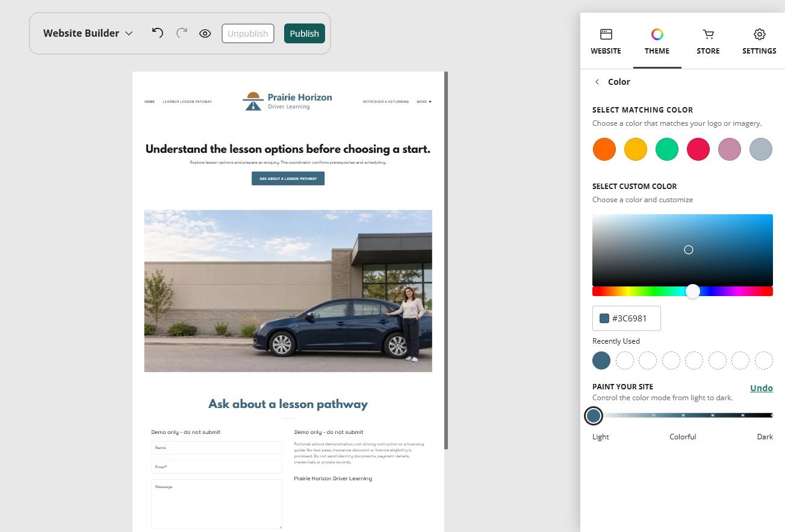Viewport: 785px width, 532px height.
Task: Click Ask About a Lesson Pathway button
Action: (288, 179)
